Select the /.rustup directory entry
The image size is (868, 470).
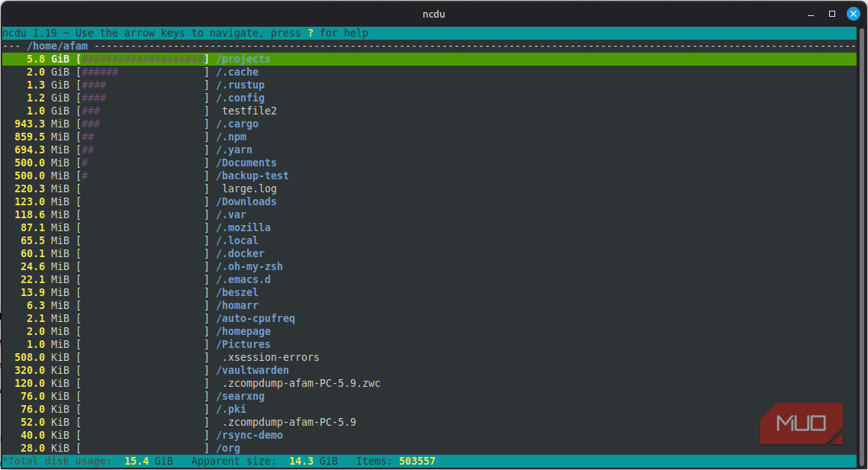point(240,85)
